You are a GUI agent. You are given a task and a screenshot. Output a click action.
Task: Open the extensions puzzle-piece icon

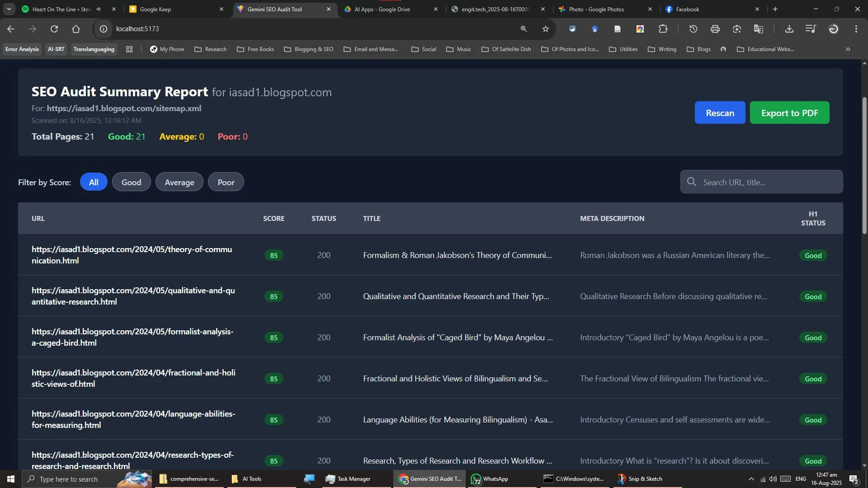664,29
